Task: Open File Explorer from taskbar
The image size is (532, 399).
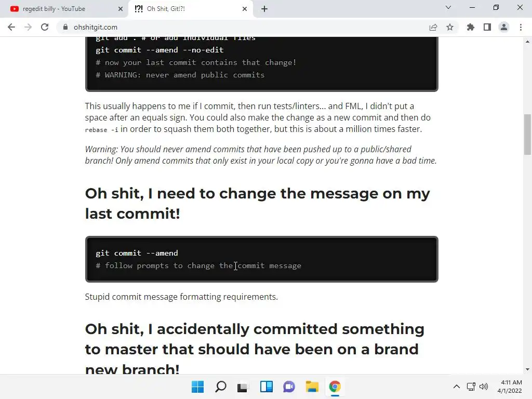Action: 312,387
